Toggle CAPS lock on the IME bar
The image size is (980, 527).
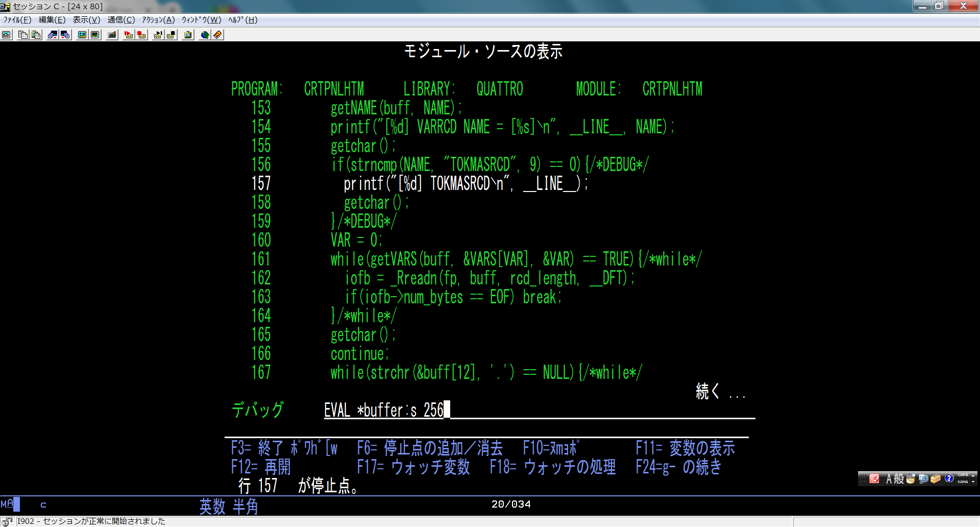pyautogui.click(x=963, y=475)
